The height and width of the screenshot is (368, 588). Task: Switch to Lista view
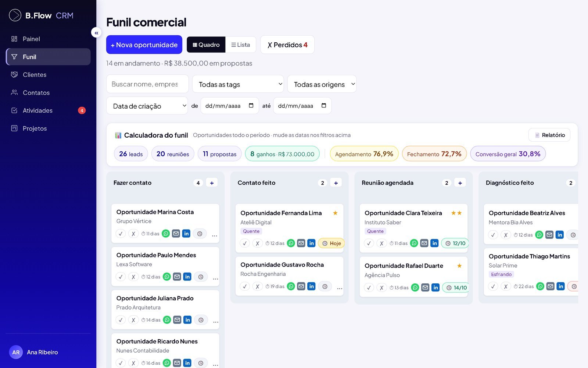tap(241, 45)
